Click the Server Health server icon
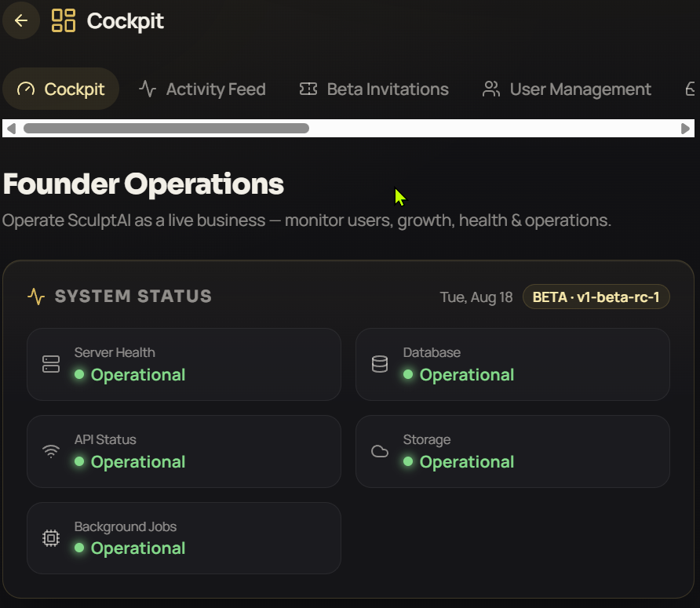 coord(51,364)
